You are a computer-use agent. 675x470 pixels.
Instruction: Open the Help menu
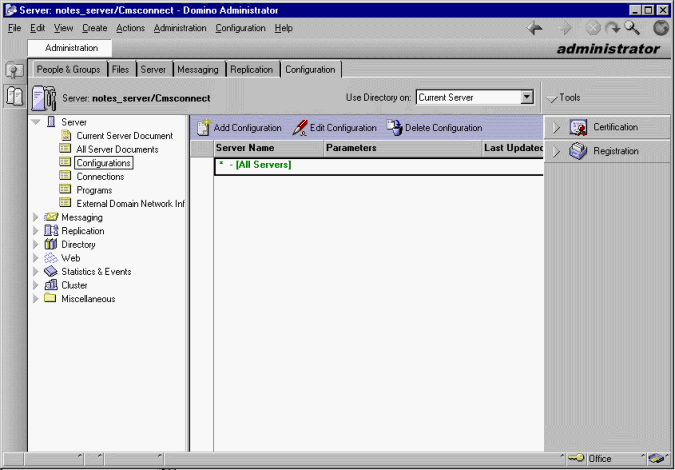coord(284,28)
